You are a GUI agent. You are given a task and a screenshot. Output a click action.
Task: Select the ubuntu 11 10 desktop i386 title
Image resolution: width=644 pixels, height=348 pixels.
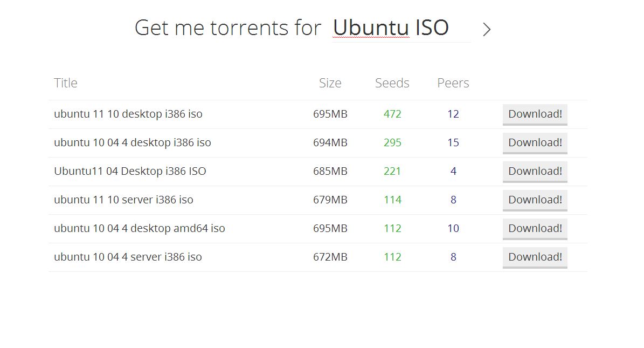pos(128,114)
